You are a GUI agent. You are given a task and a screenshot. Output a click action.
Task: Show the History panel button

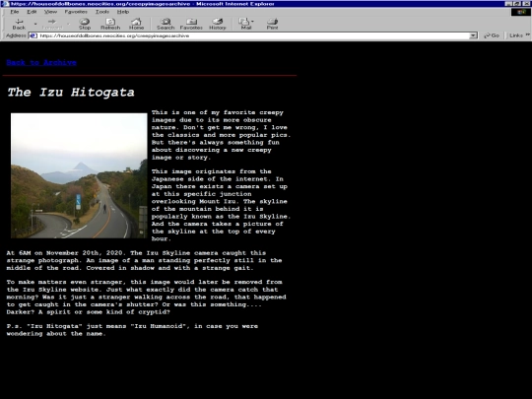coord(218,24)
